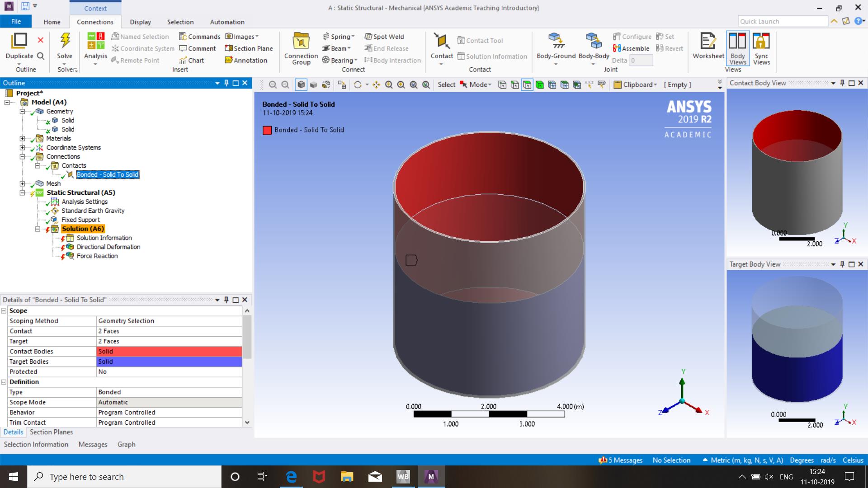Toggle Sync Views option
This screenshot has height=488, width=868.
761,48
